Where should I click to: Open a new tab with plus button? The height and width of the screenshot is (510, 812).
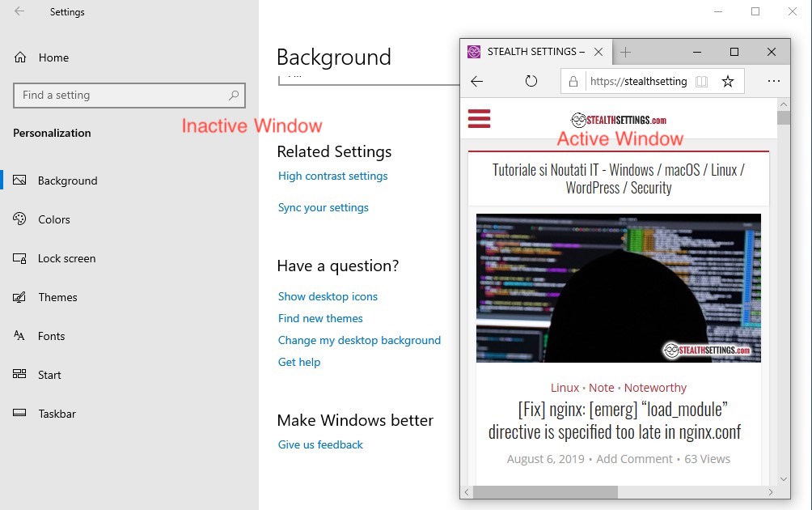tap(625, 52)
